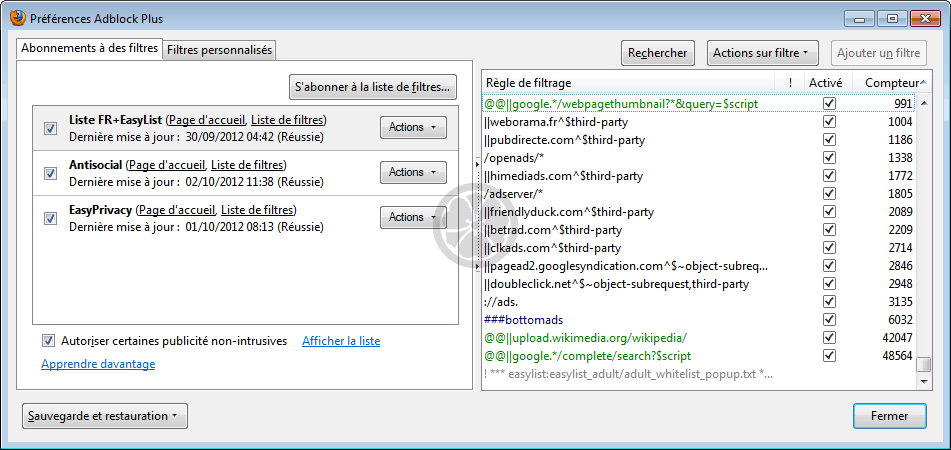Open Page d'accueil link of EasyPrivacy
Image resolution: width=951 pixels, height=450 pixels.
click(177, 210)
